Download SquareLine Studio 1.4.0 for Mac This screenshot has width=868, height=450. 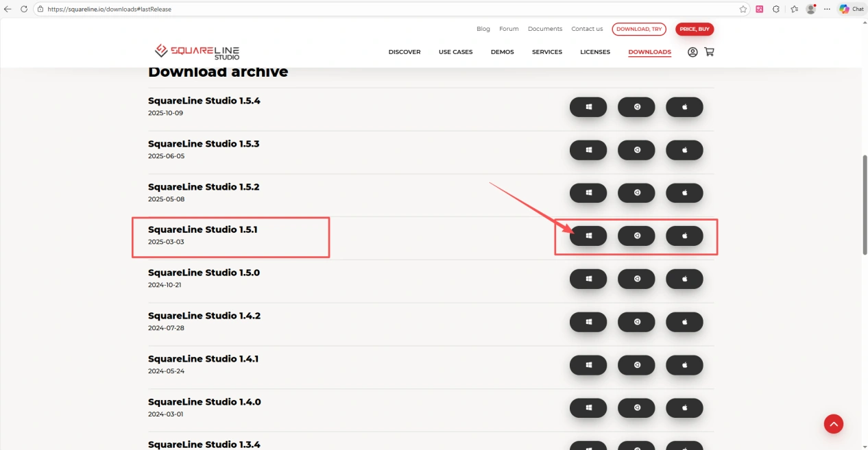click(684, 408)
